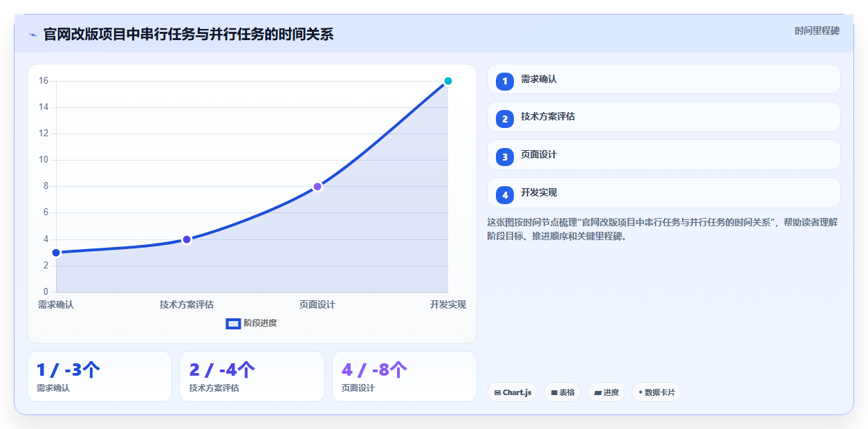Click step badge number 1
The width and height of the screenshot is (868, 429).
(x=505, y=81)
